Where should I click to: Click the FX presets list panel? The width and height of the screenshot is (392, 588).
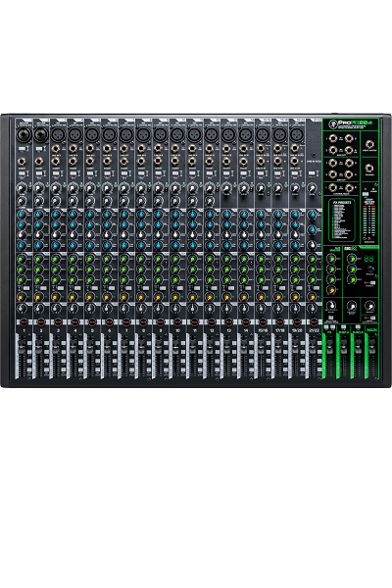click(x=341, y=220)
